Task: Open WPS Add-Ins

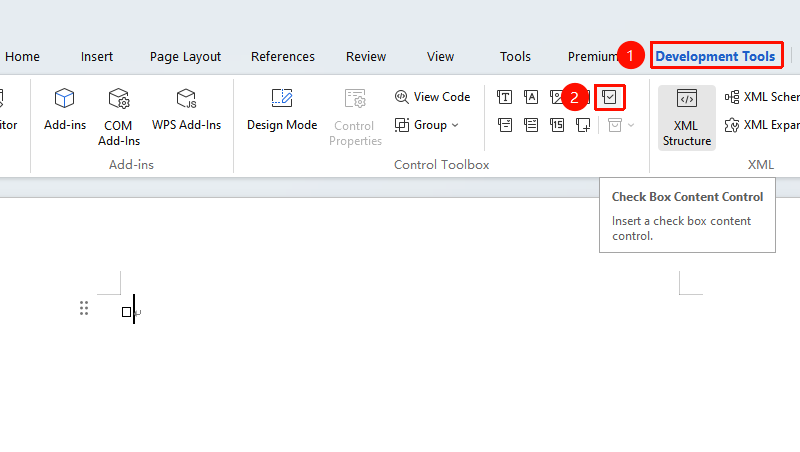Action: pos(186,110)
